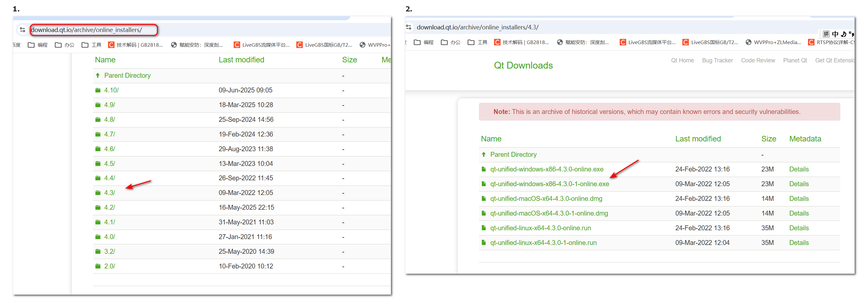Click folder icon of the 4.10/ row
The height and width of the screenshot is (308, 868).
click(x=98, y=90)
